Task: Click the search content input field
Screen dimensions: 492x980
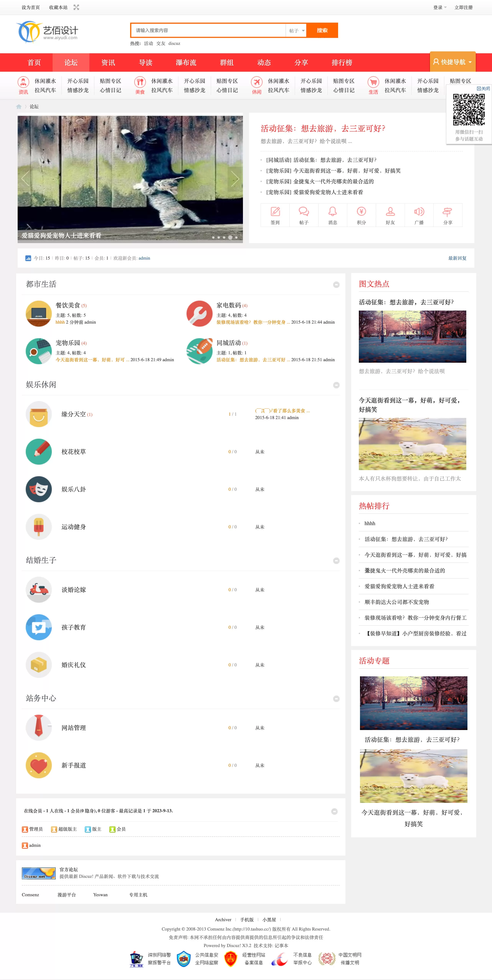Action: pos(208,30)
